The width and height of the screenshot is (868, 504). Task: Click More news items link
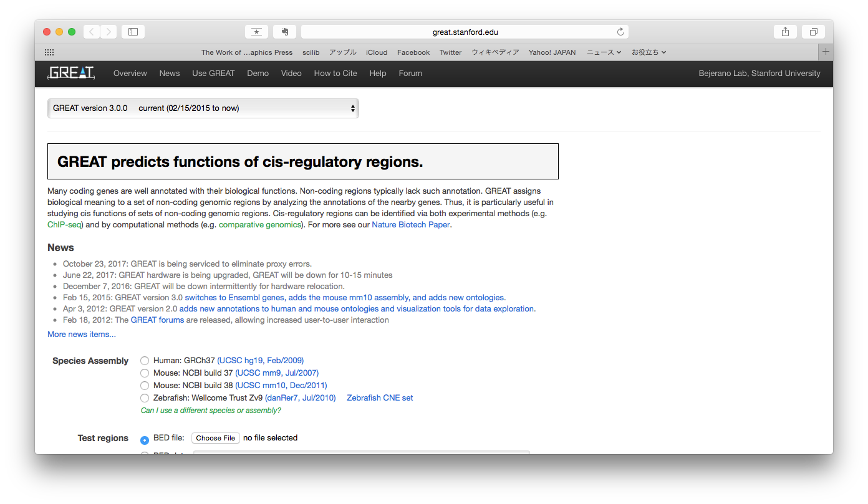click(82, 335)
